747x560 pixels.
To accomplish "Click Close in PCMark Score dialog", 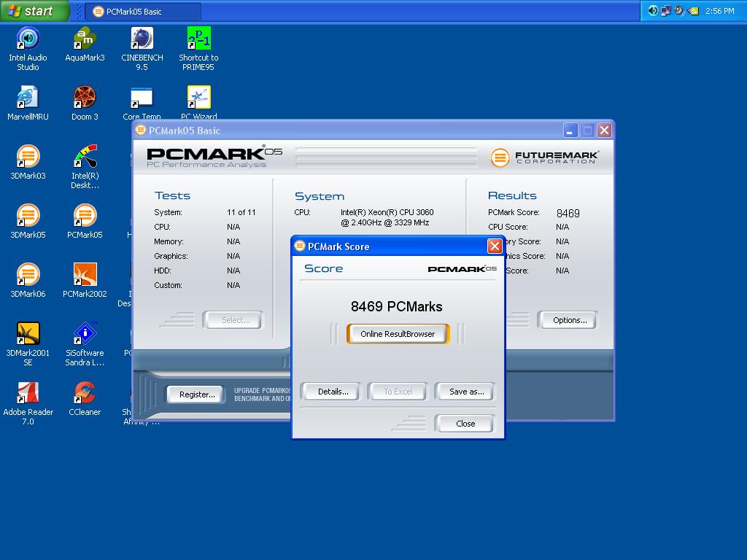I will (465, 424).
